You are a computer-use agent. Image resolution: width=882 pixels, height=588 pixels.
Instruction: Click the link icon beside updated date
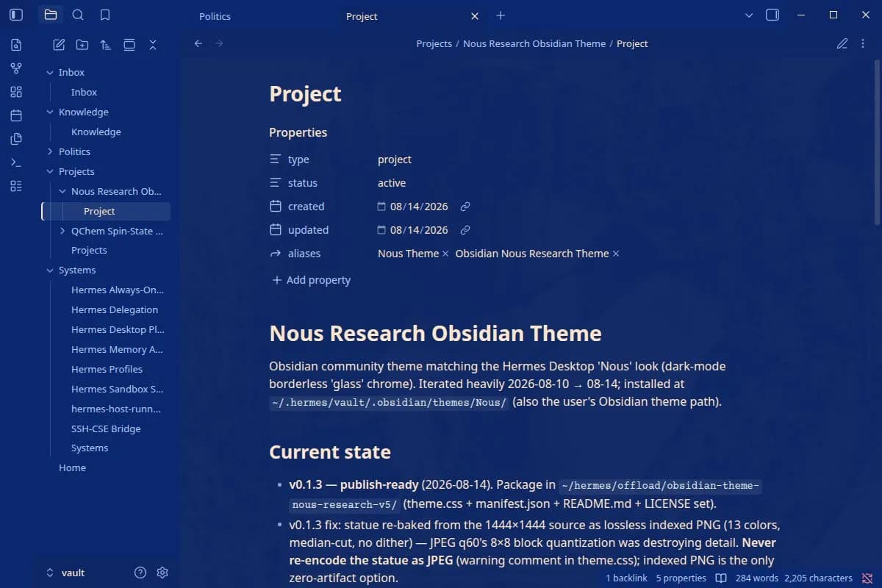pos(465,230)
